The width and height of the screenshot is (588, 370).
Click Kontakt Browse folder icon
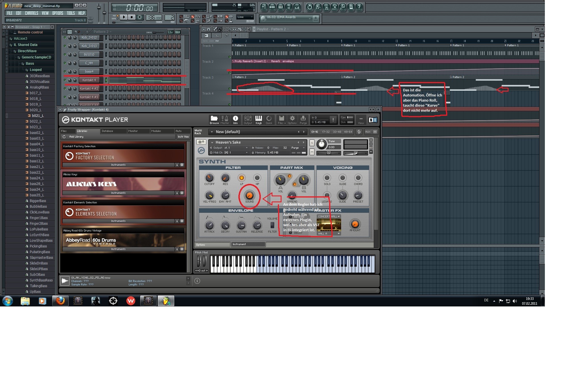(214, 119)
